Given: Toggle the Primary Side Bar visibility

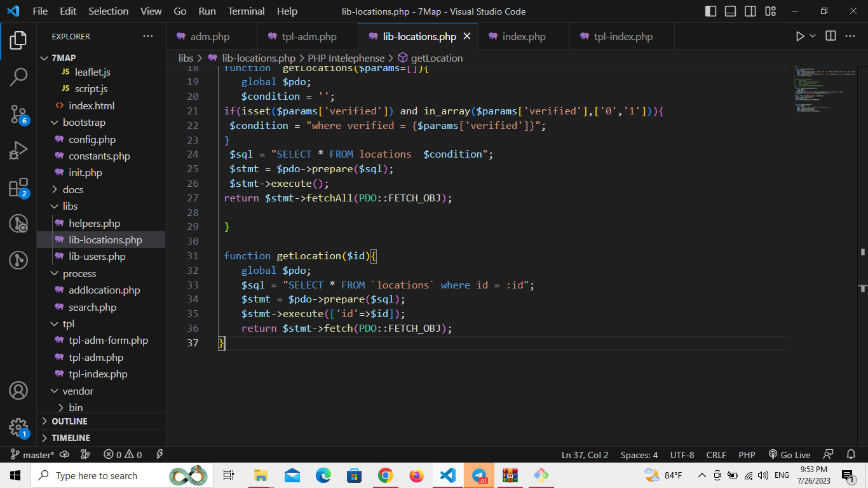Looking at the screenshot, I should [710, 11].
